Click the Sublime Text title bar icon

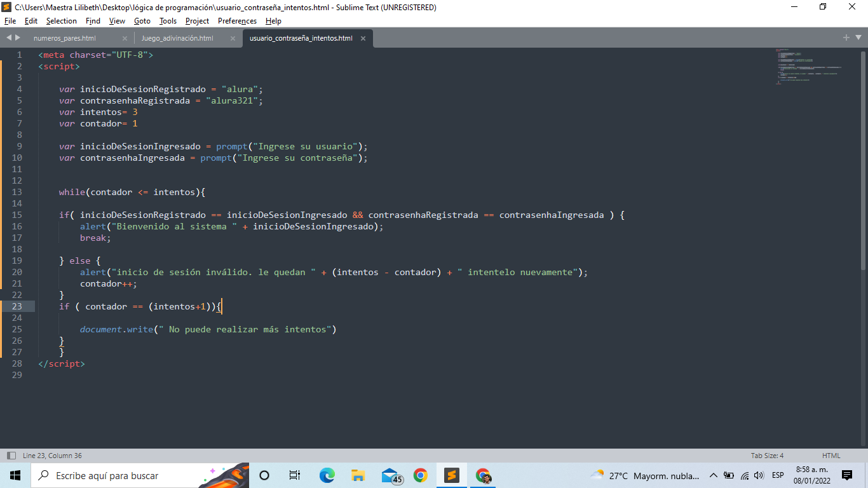[x=7, y=7]
